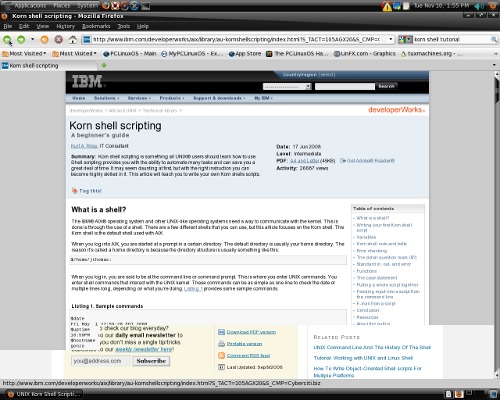500x400 pixels.
Task: Open the address bar URL history dropdown
Action: 391,39
